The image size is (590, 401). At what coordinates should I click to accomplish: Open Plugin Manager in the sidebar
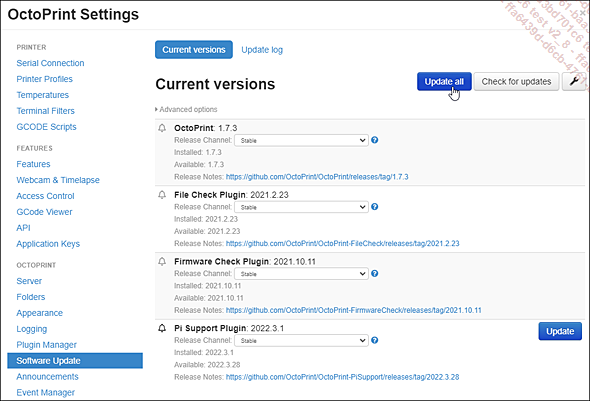point(46,345)
